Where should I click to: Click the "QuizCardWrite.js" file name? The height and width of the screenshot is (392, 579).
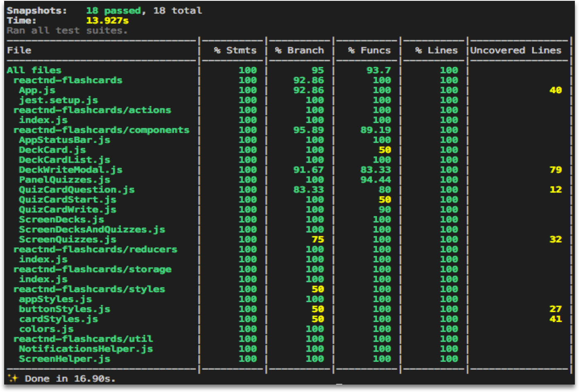click(x=67, y=209)
